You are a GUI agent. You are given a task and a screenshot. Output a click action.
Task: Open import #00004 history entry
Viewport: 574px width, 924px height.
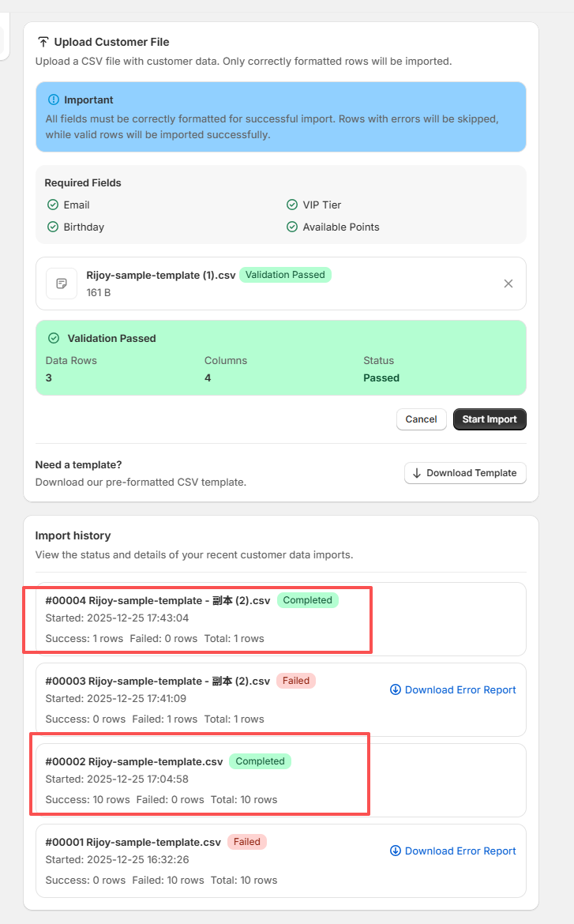(x=160, y=600)
